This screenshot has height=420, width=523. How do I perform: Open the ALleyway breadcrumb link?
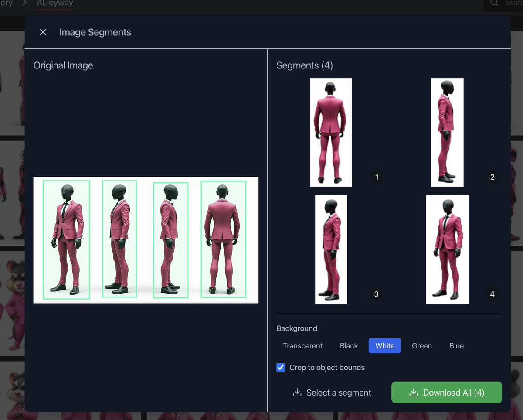pyautogui.click(x=54, y=3)
